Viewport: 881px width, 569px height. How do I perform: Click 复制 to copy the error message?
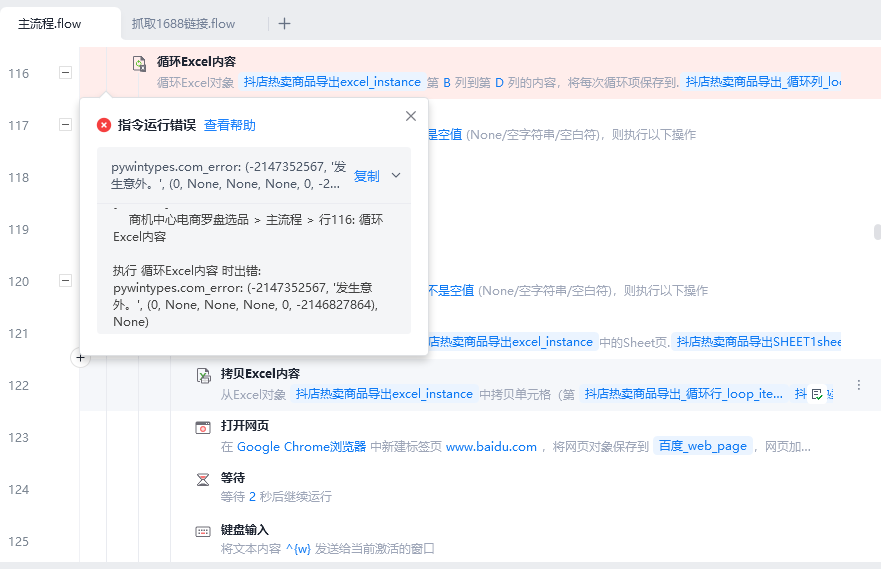point(367,176)
